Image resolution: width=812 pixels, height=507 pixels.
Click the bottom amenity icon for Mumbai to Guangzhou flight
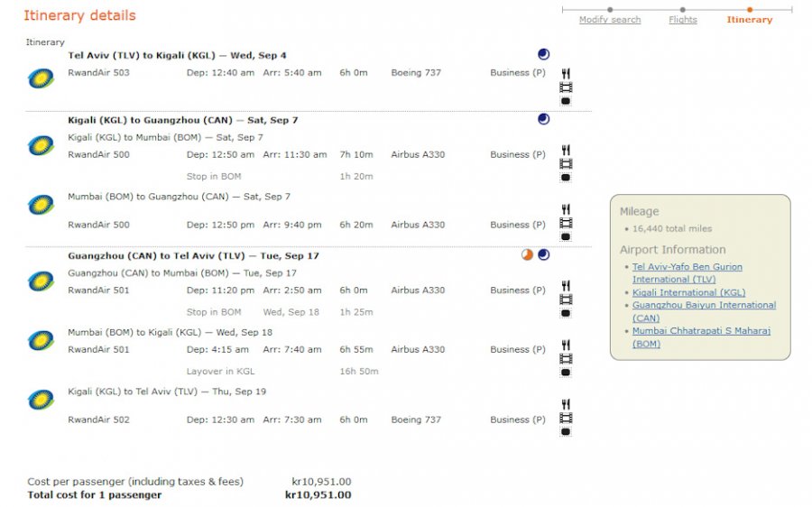566,236
